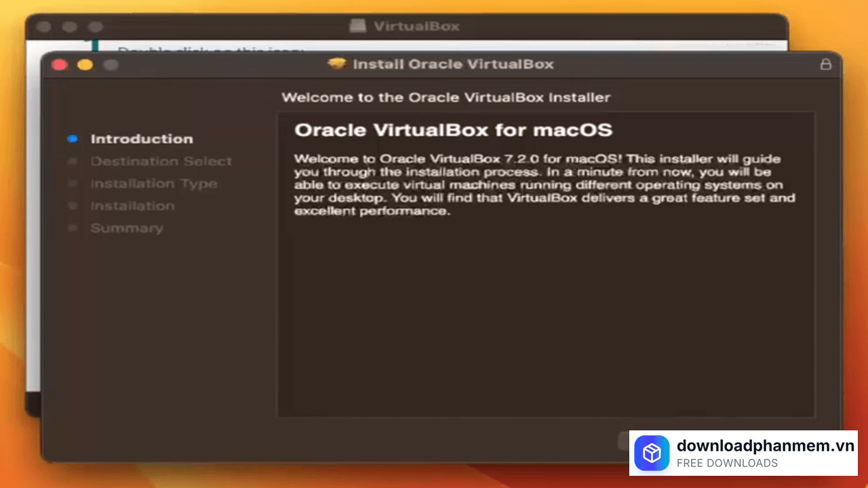Select the Summary step in sidebar

pyautogui.click(x=127, y=228)
